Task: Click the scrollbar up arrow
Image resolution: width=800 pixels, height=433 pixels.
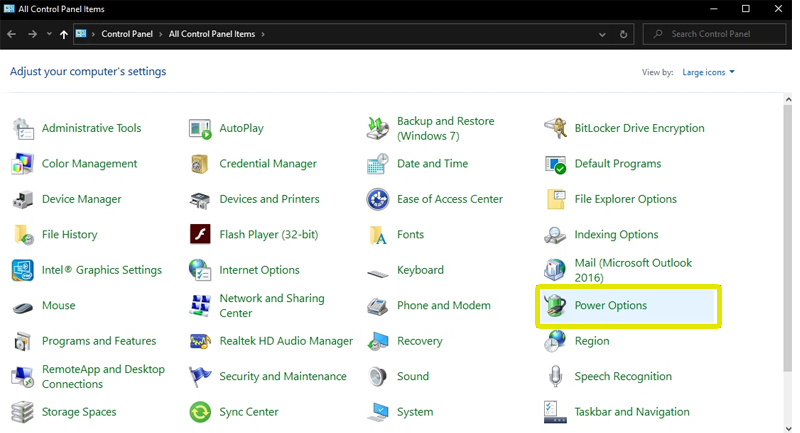Action: click(788, 99)
